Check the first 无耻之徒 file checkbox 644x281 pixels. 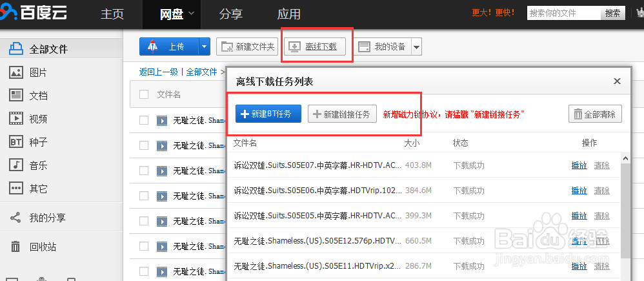click(144, 121)
